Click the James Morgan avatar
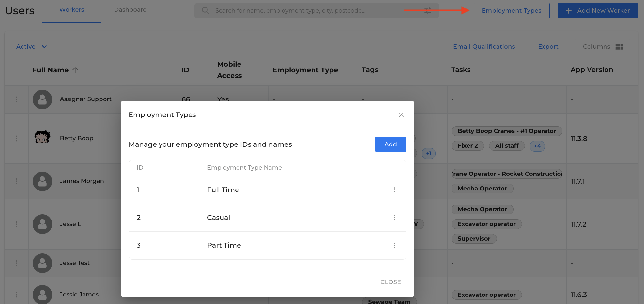 coord(42,181)
